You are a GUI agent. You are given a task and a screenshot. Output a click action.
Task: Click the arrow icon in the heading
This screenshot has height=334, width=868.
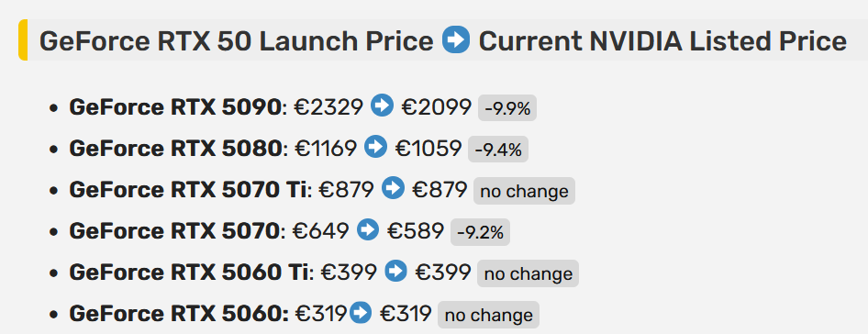[x=456, y=39]
